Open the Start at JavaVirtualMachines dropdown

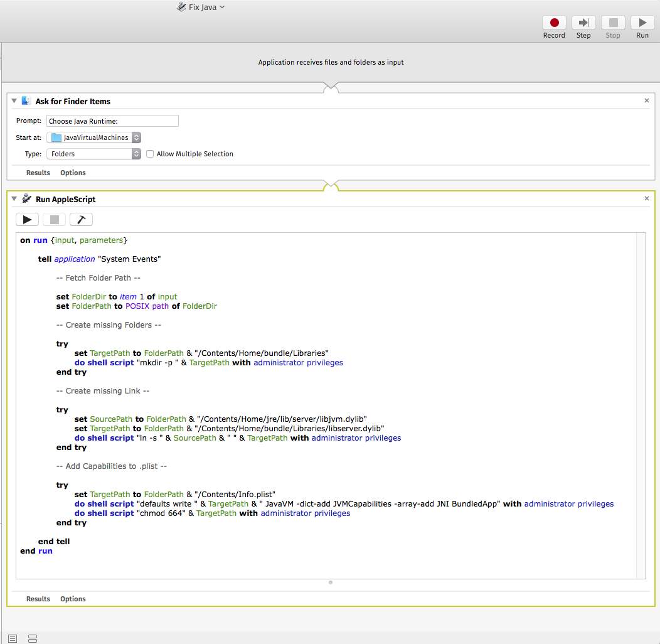tap(94, 137)
